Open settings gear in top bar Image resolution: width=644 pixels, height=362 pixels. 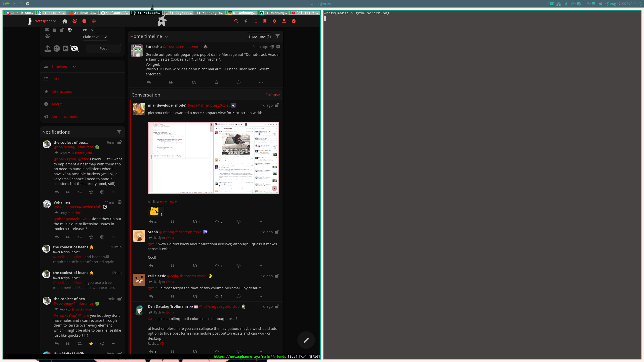[x=274, y=21]
